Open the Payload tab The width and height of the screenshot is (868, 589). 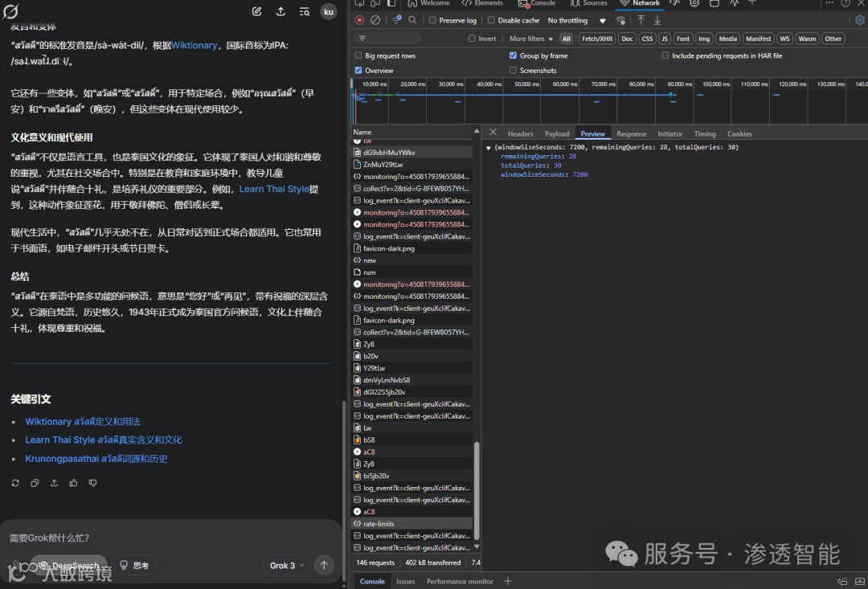(557, 134)
